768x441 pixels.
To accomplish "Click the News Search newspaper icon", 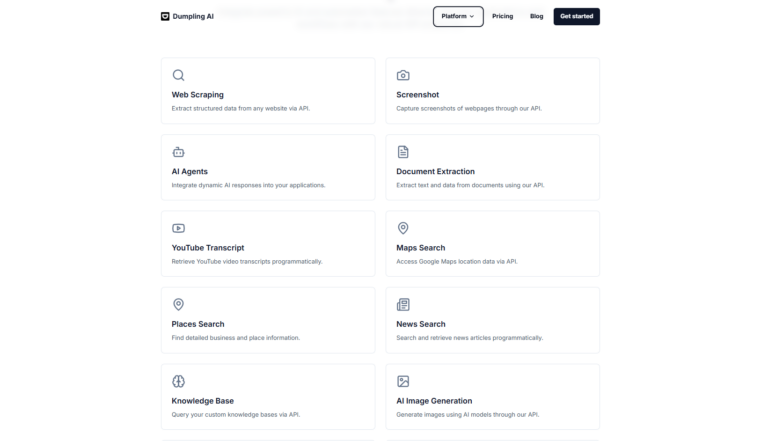I will (x=403, y=305).
